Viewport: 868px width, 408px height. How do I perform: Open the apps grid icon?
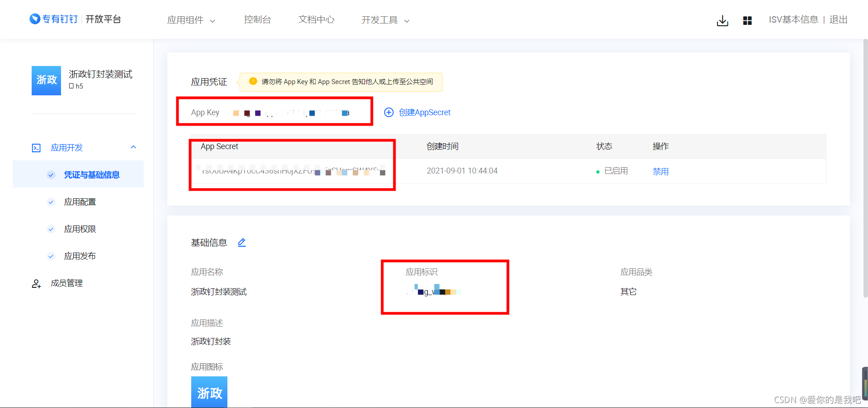[747, 21]
